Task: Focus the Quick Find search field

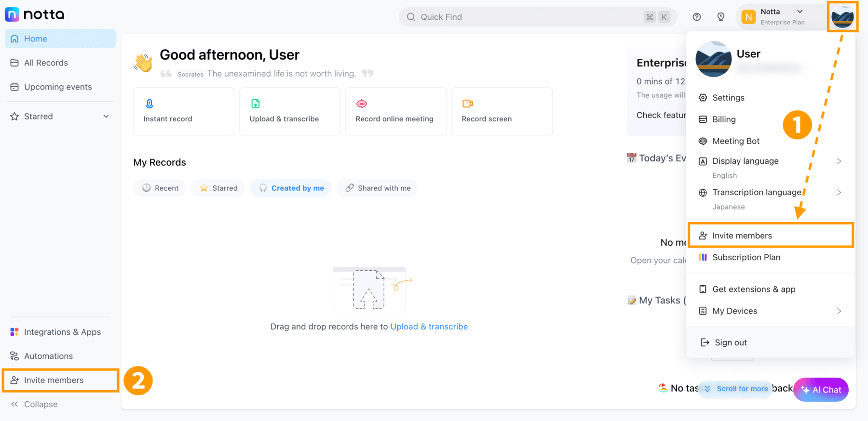Action: click(x=538, y=17)
